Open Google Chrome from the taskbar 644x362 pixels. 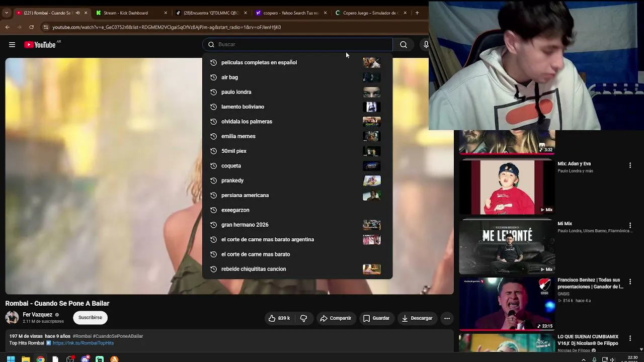click(41, 359)
